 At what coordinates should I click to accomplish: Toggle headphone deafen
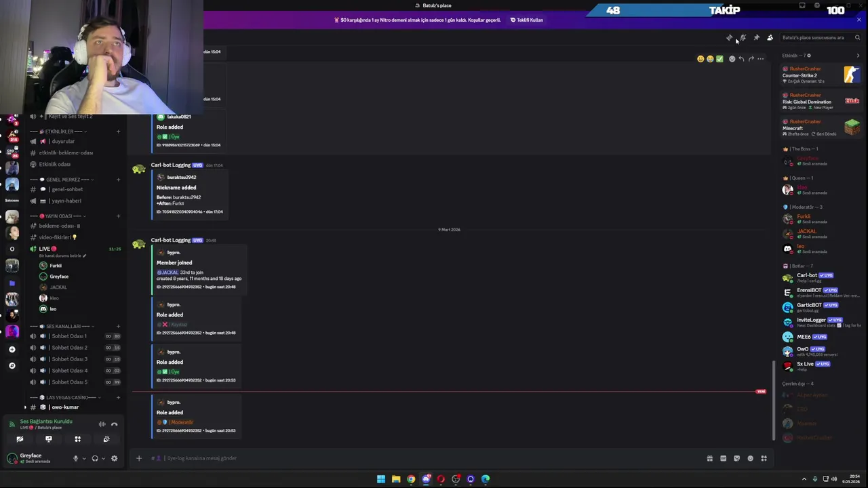[x=95, y=458]
